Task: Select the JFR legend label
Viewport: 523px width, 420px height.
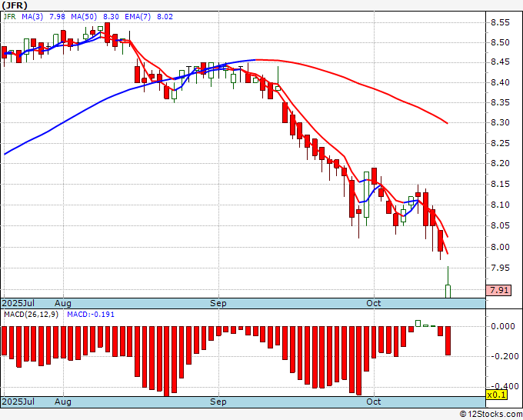Action: (x=9, y=16)
